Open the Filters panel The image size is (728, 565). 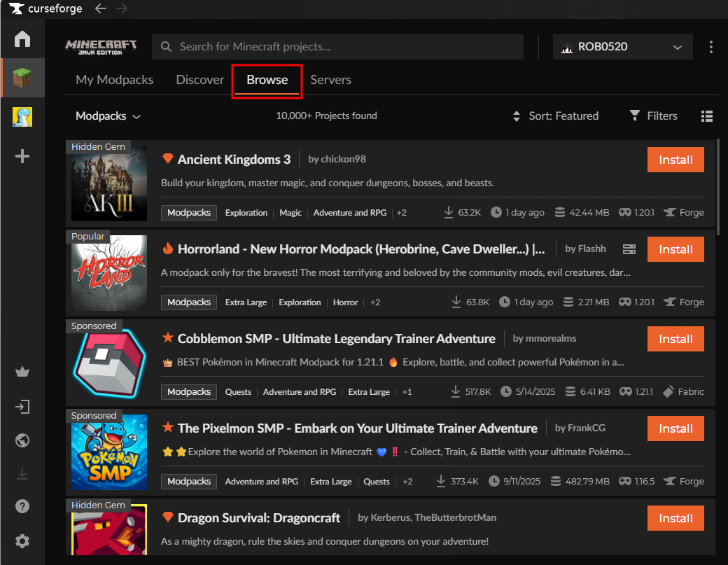coord(653,116)
